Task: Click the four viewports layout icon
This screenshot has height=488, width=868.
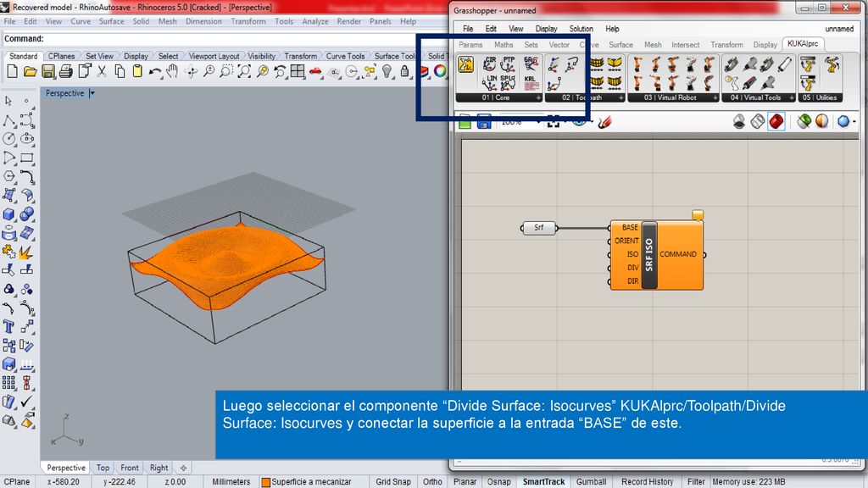Action: [298, 71]
